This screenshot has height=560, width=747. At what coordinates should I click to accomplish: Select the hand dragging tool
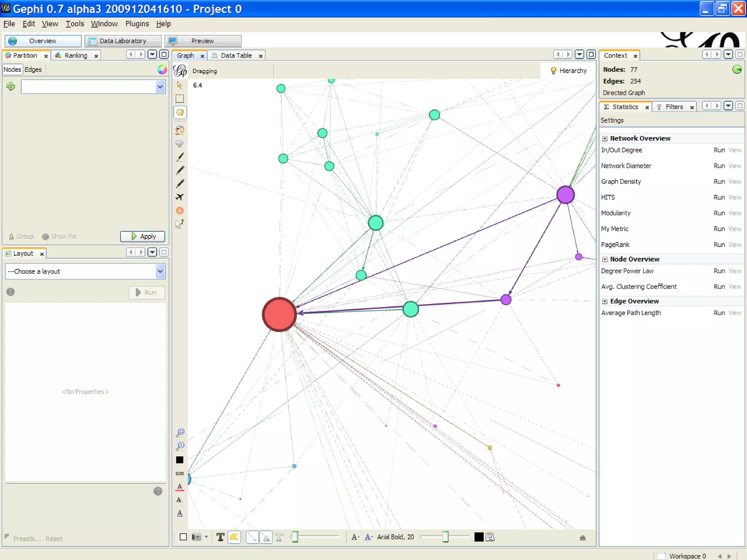click(180, 112)
